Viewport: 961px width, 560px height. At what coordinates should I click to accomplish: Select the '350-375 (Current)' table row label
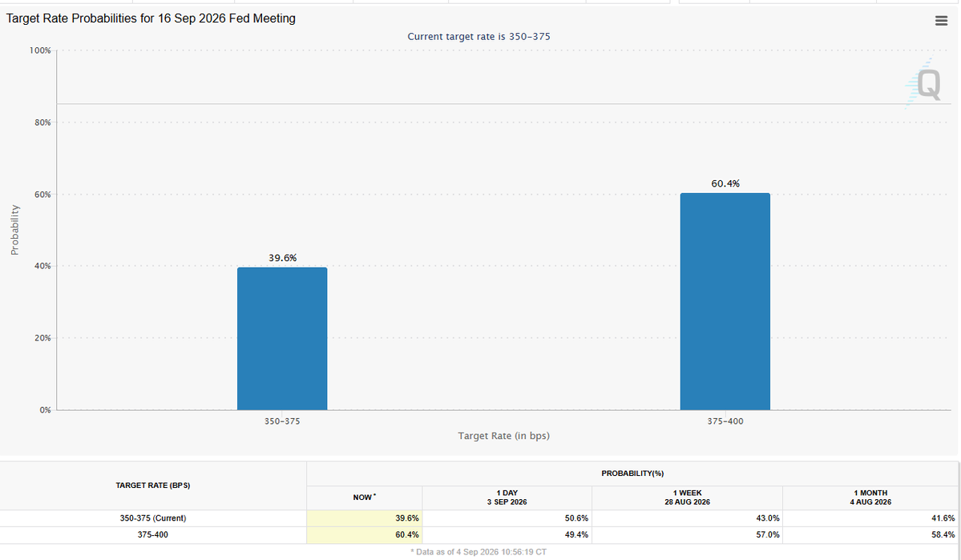153,518
